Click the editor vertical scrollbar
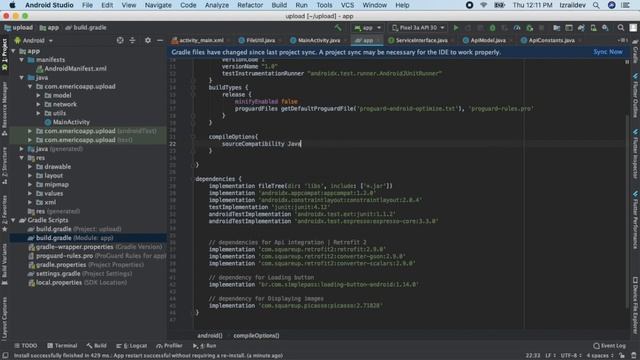Viewport: 640px width, 360px height. pyautogui.click(x=627, y=212)
